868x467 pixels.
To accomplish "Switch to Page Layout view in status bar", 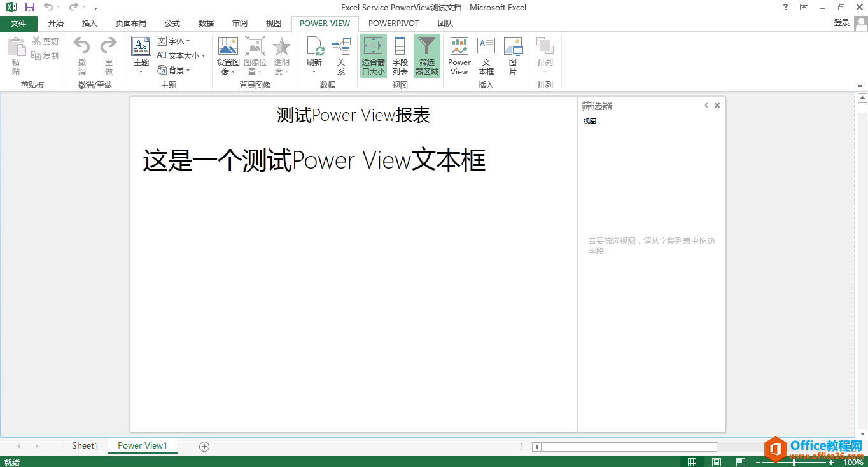I will pyautogui.click(x=716, y=461).
